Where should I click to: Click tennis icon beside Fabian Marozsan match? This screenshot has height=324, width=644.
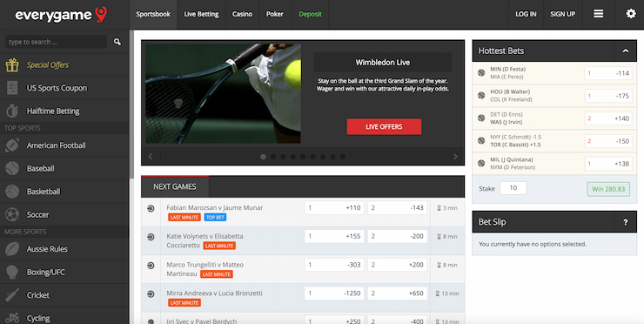(x=151, y=208)
